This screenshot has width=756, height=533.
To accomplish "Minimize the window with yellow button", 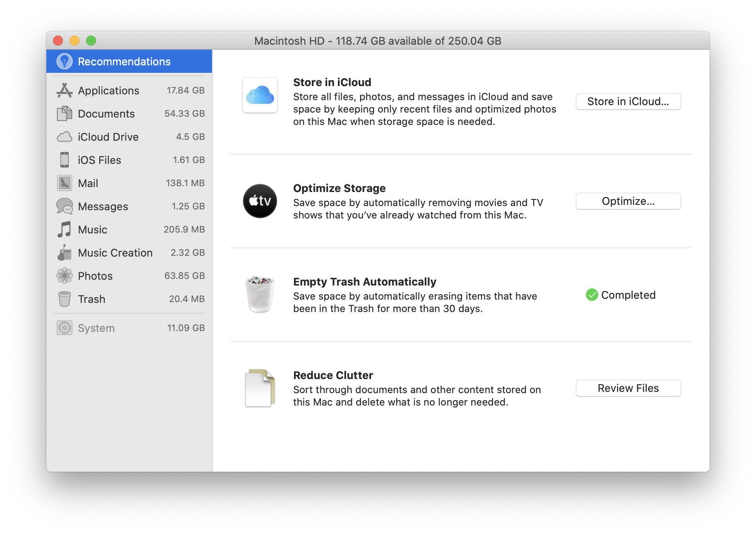I will tap(75, 41).
